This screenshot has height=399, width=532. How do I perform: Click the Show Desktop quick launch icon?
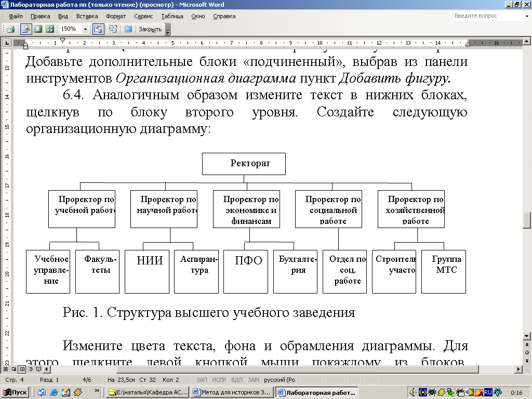(66, 392)
